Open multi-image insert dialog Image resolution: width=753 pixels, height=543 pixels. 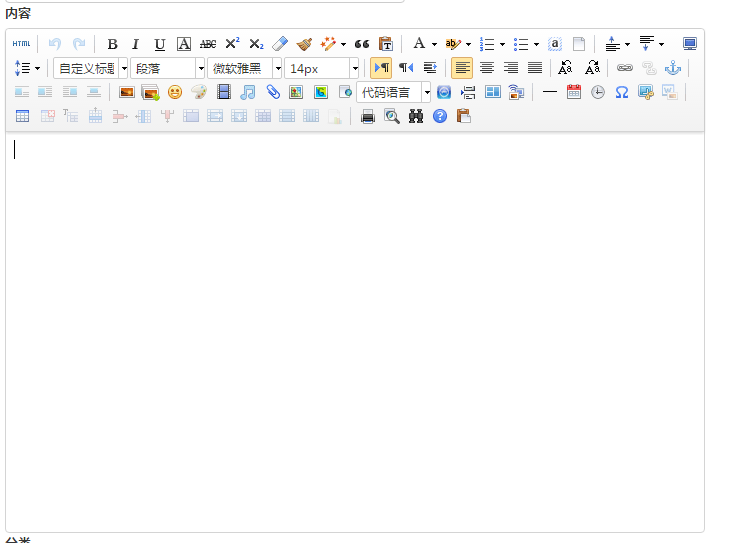[x=150, y=92]
